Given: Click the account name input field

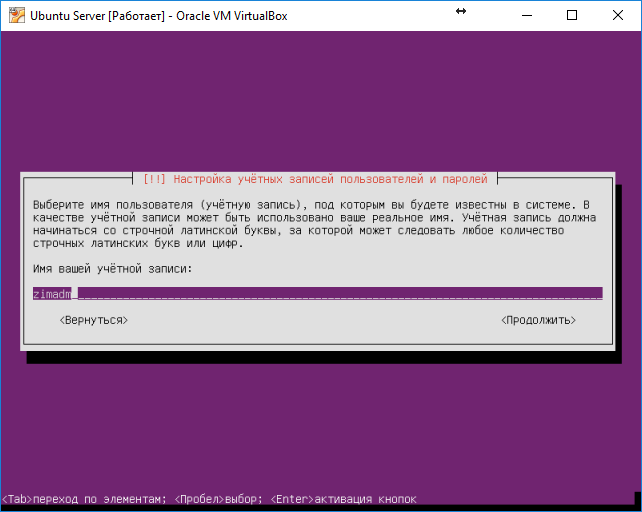Looking at the screenshot, I should coord(317,293).
